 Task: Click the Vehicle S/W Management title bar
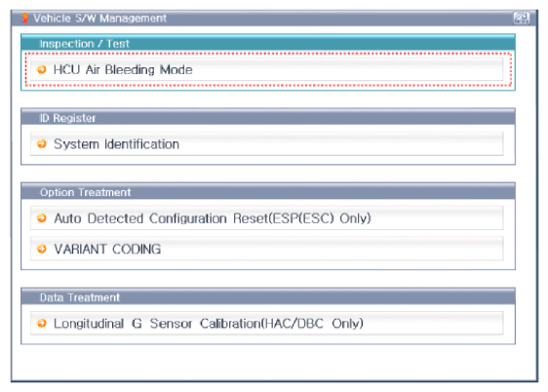click(x=274, y=19)
